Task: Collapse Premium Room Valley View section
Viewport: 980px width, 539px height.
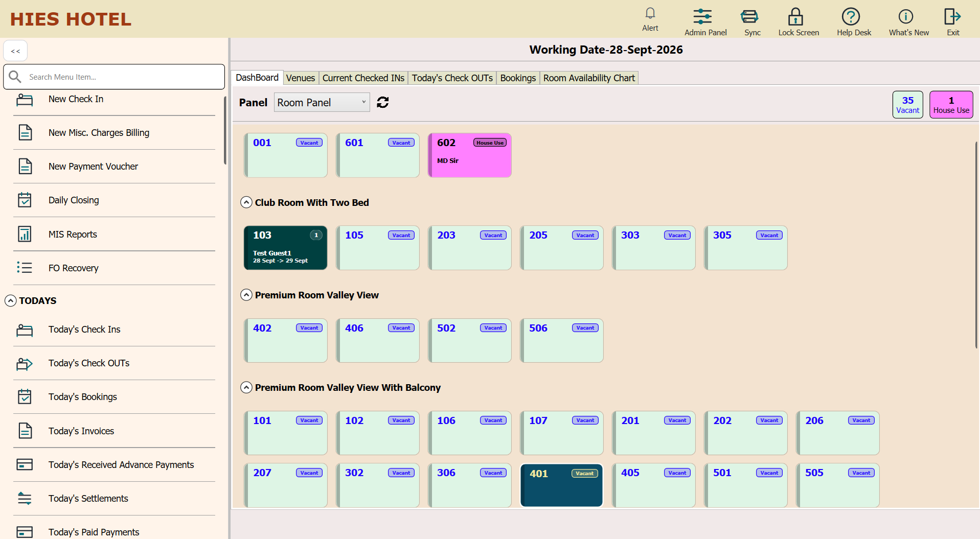Action: (x=246, y=295)
